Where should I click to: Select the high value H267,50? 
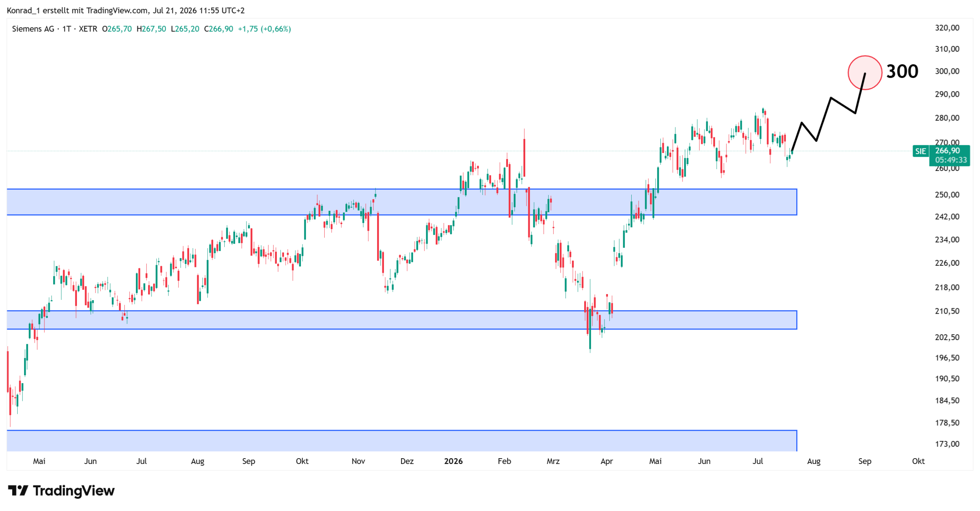151,29
